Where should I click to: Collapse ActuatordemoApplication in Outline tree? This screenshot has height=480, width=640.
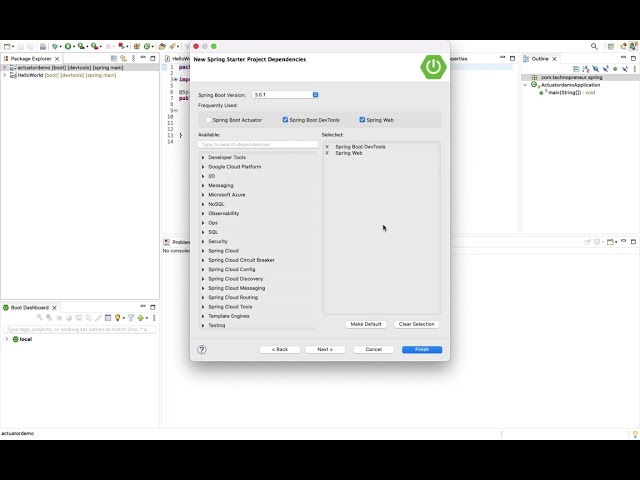point(525,85)
